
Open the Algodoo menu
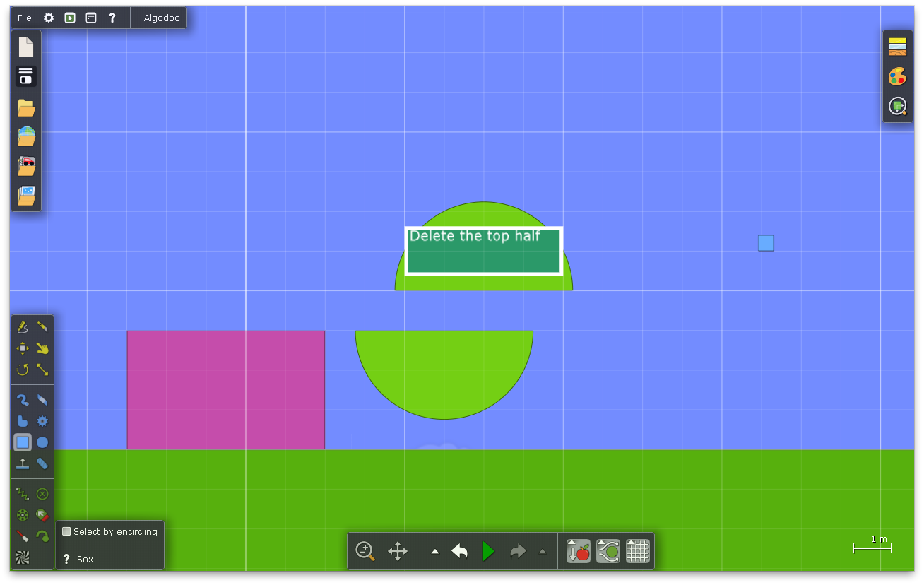pyautogui.click(x=162, y=18)
